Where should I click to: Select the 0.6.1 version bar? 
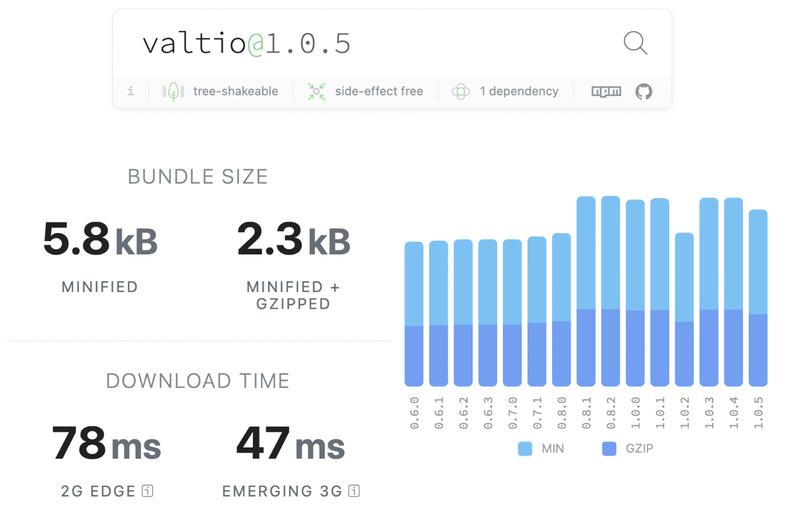pos(438,314)
